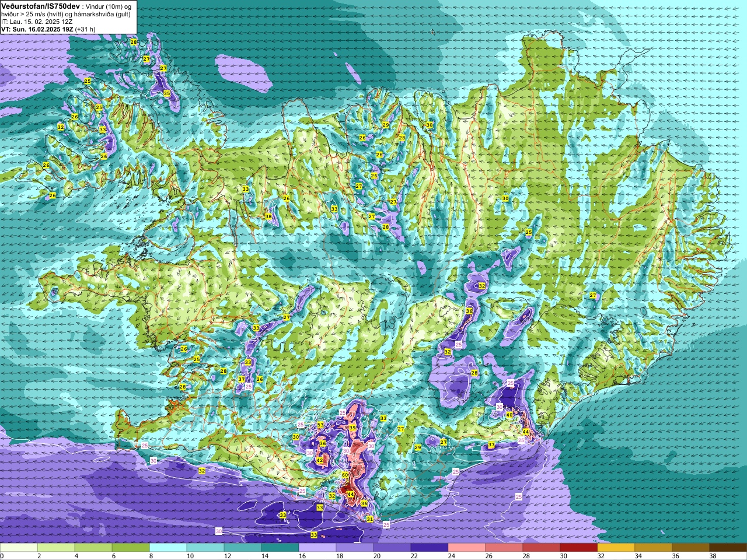Select the 'IT: Lau. 15. 02. 2025 12Z' line
Screen dimensions: 747x560
coord(37,22)
